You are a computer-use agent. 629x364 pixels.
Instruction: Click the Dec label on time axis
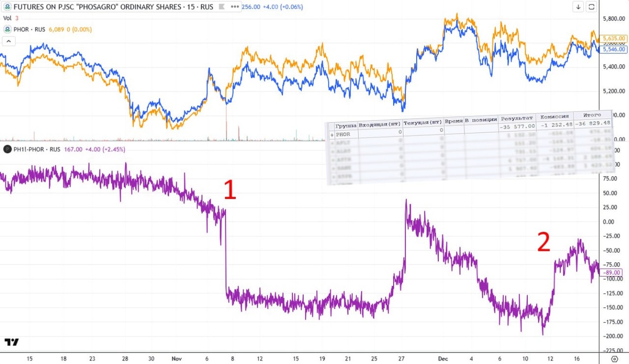pos(443,359)
